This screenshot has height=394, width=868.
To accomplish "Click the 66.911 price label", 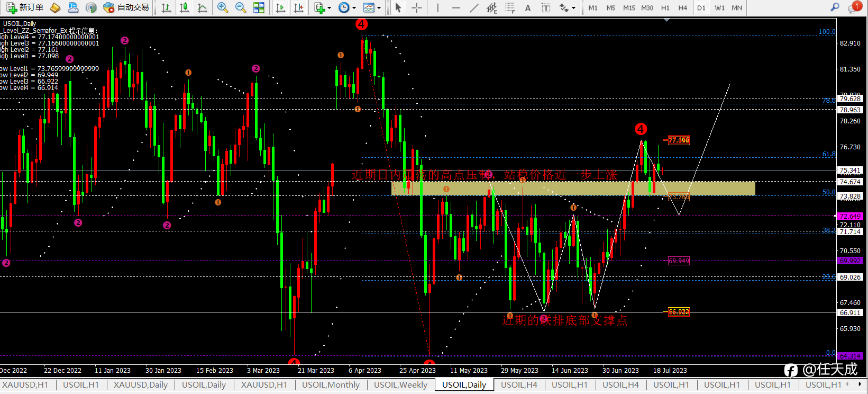I will (850, 313).
